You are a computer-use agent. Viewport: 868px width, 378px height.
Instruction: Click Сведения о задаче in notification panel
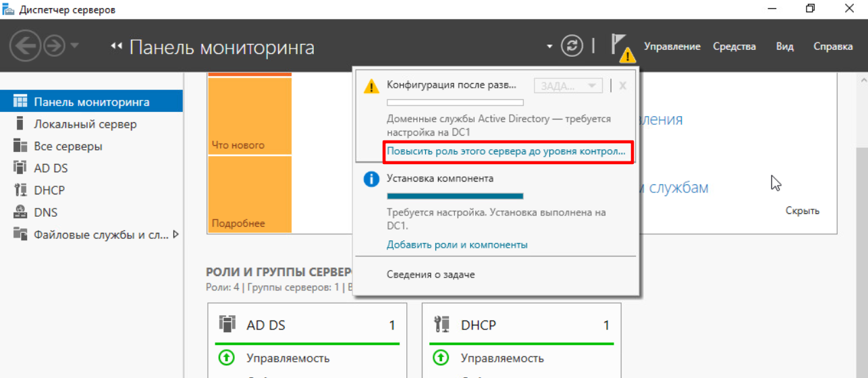430,275
